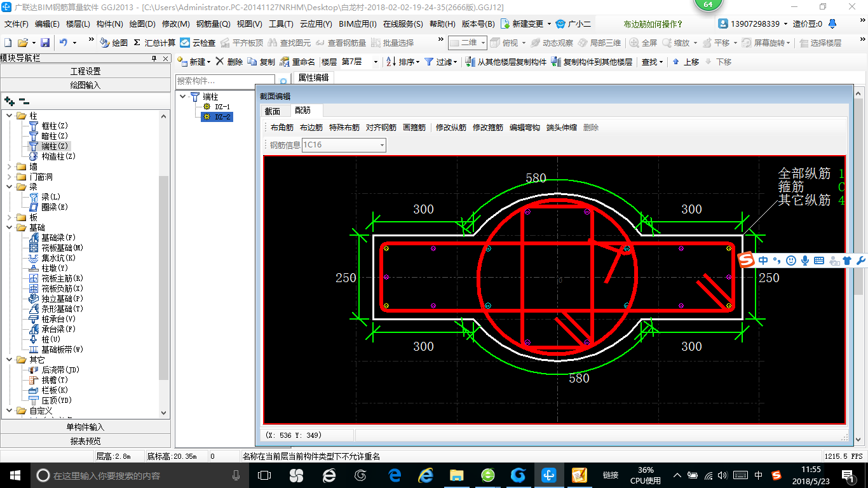Viewport: 868px width, 488px height.
Task: Click the 搜索构件 search field
Action: [x=226, y=81]
